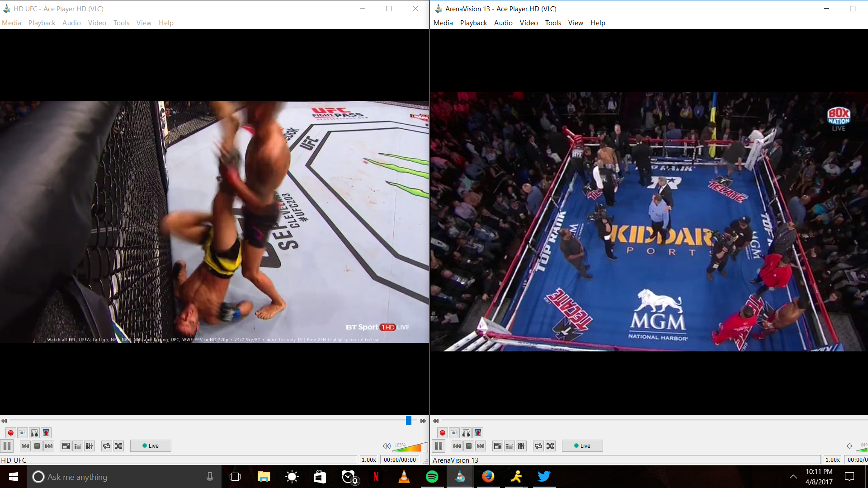This screenshot has height=488, width=868.
Task: Open Help menu in HD UFC window
Action: click(x=166, y=23)
